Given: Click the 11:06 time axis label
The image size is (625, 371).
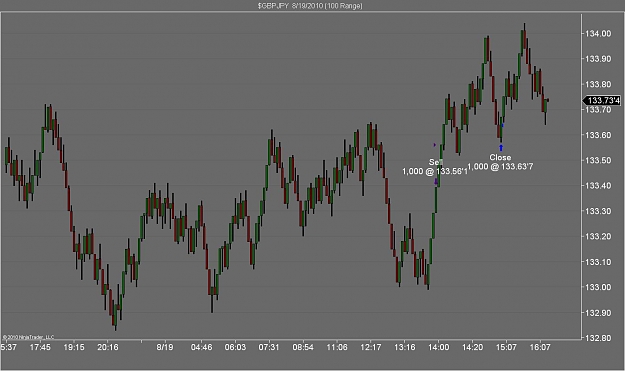Looking at the screenshot, I should tap(337, 347).
